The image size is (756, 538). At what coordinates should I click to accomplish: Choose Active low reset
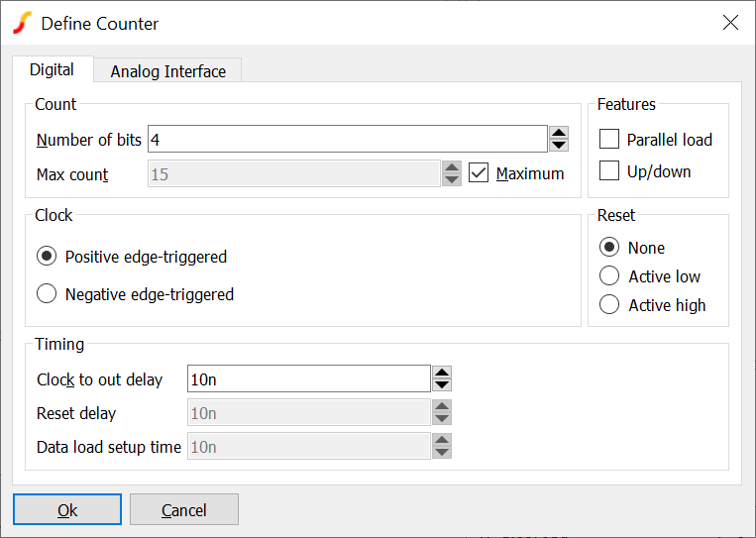coord(610,276)
